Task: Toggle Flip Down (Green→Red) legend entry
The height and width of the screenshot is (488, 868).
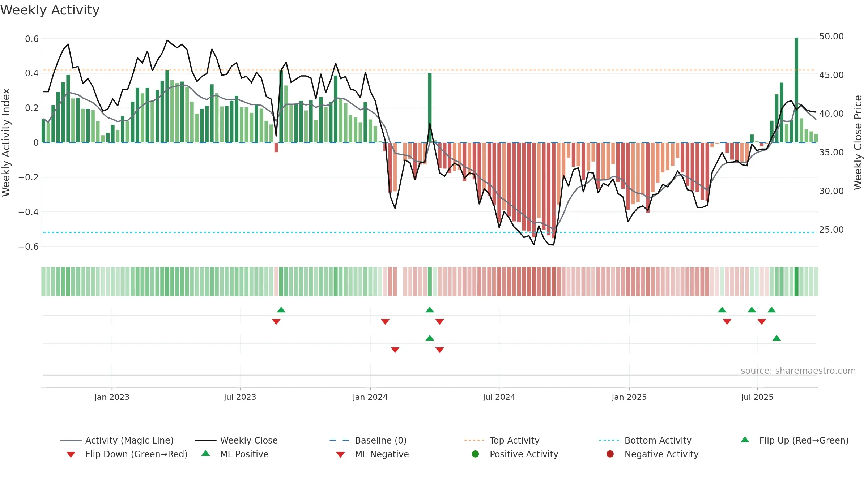Action: click(127, 454)
